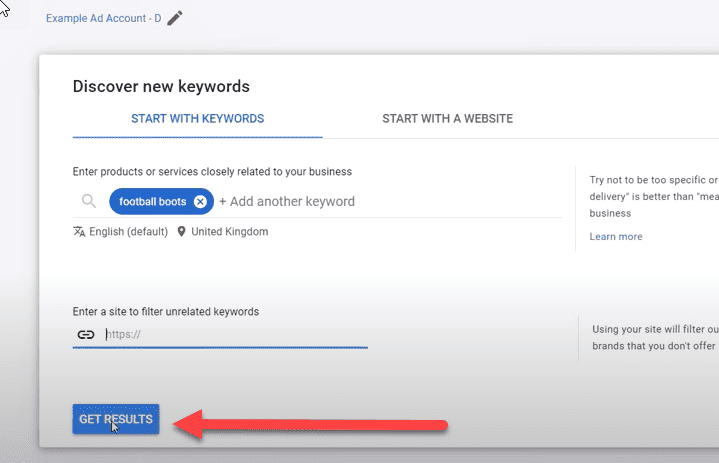Switch to Start With Keywords tab
Viewport: 719px width, 463px height.
pos(197,119)
